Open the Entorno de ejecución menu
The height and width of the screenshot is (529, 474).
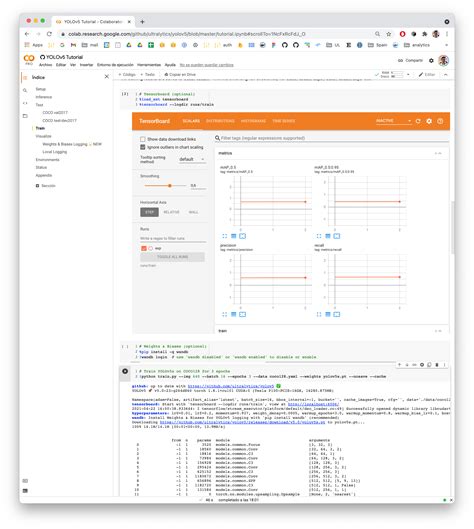[115, 65]
